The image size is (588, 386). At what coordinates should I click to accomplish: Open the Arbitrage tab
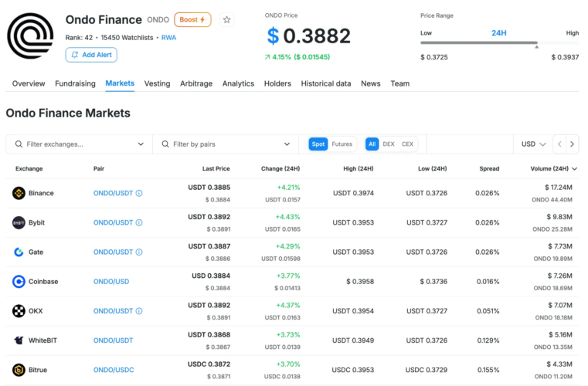click(x=196, y=83)
